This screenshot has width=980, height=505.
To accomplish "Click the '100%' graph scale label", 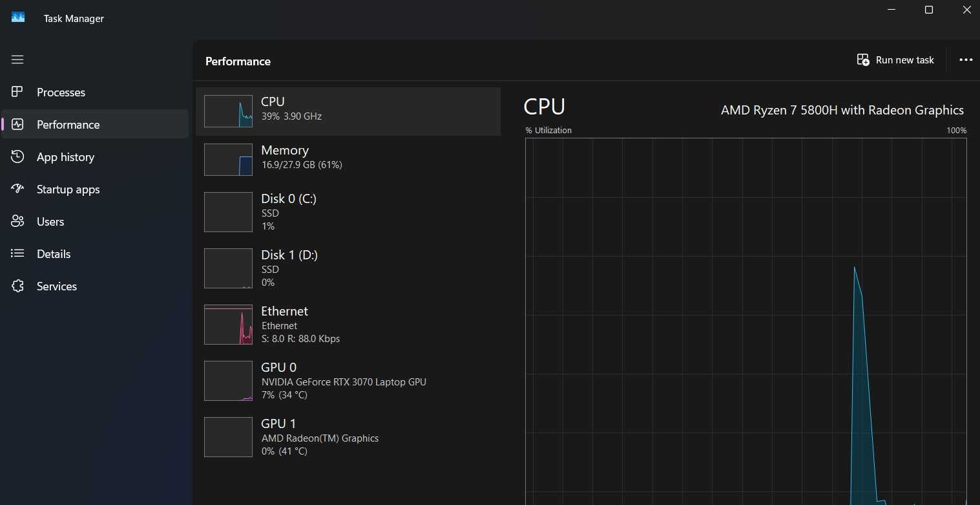I will tap(957, 131).
